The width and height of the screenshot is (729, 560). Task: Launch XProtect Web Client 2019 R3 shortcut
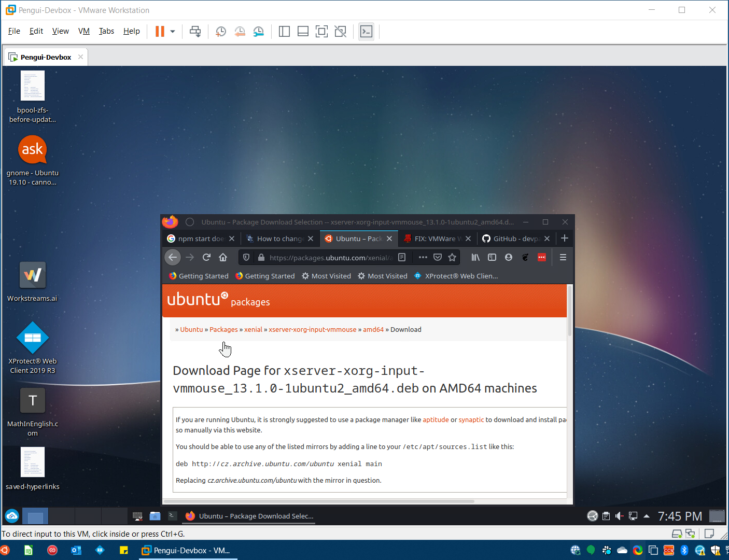click(x=33, y=348)
